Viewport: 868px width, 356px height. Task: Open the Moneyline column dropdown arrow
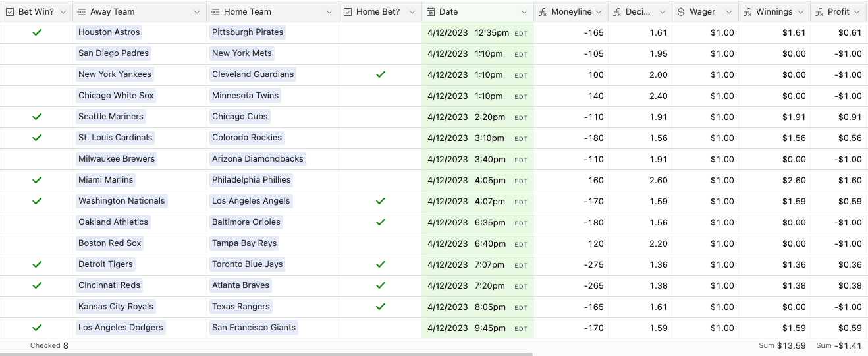598,12
